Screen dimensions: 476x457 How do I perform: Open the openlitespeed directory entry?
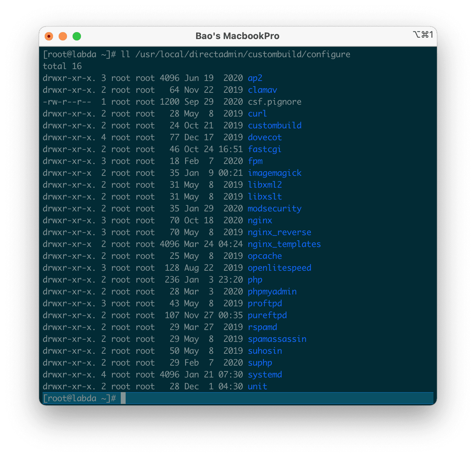tap(279, 268)
